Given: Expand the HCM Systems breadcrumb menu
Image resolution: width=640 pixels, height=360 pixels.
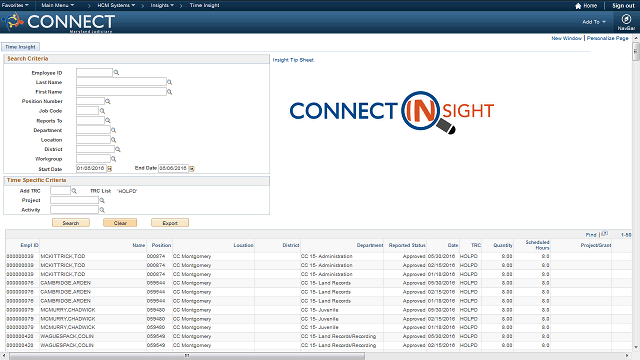Looking at the screenshot, I should [116, 5].
